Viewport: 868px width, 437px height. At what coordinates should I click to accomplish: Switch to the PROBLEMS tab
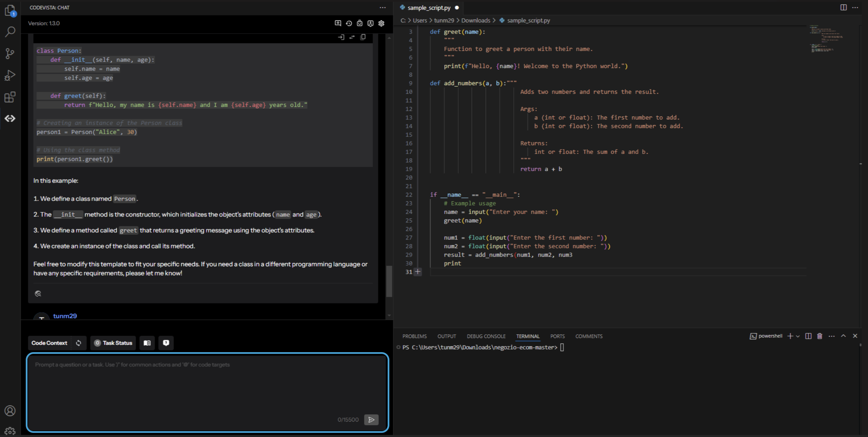[414, 336]
